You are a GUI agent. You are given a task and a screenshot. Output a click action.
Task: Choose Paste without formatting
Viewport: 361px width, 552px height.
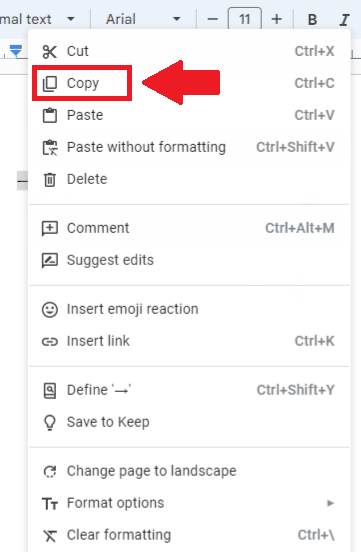pyautogui.click(x=189, y=148)
